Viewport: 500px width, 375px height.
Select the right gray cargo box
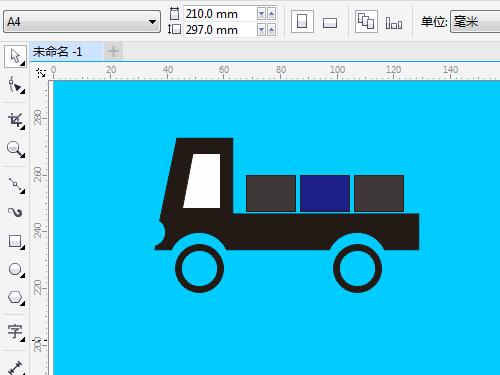(x=379, y=194)
